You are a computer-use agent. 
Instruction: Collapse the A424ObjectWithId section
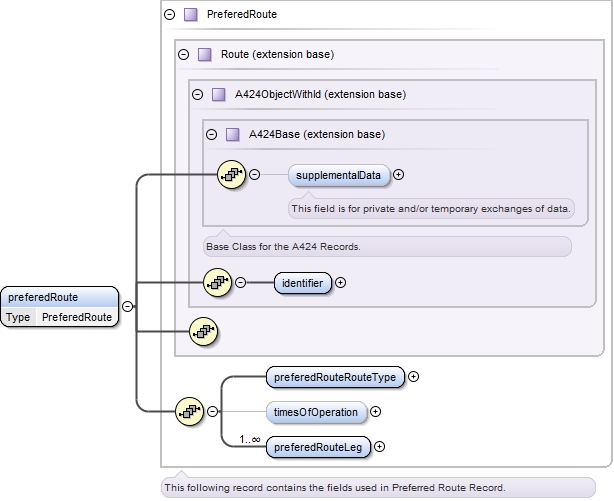pyautogui.click(x=197, y=94)
